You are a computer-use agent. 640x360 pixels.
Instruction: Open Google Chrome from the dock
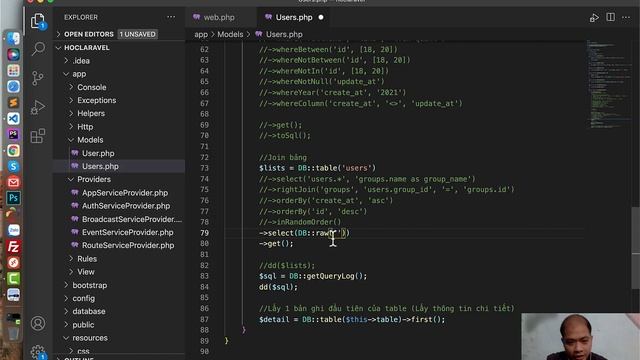pyautogui.click(x=13, y=151)
